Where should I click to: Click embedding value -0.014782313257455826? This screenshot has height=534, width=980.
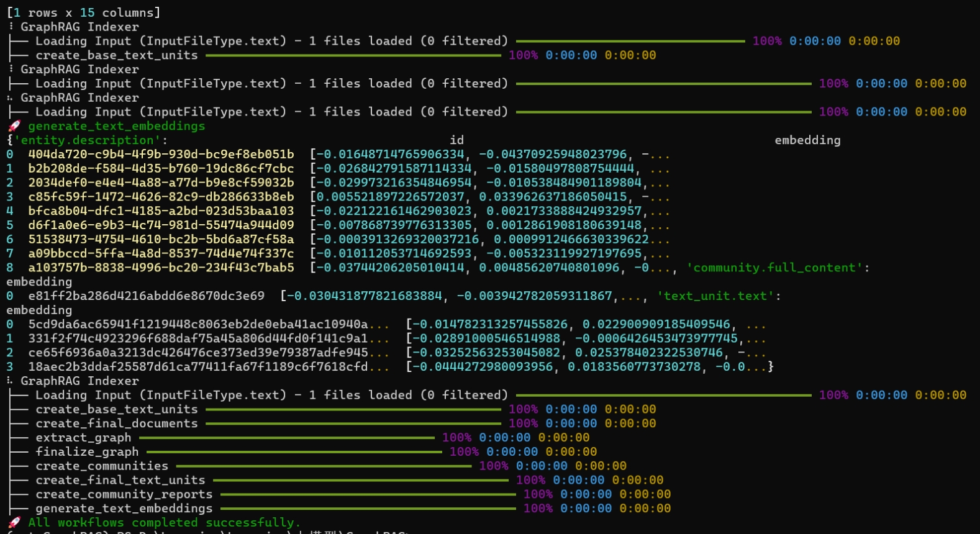(x=490, y=324)
